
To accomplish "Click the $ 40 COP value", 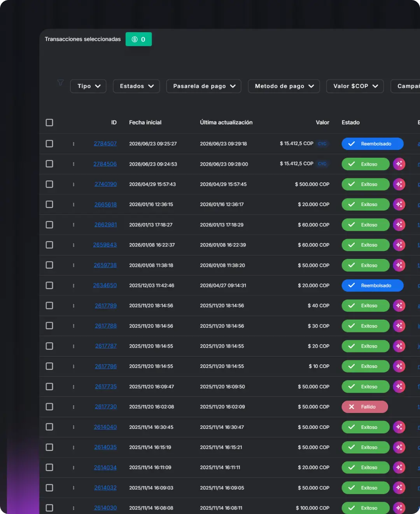I will (318, 306).
